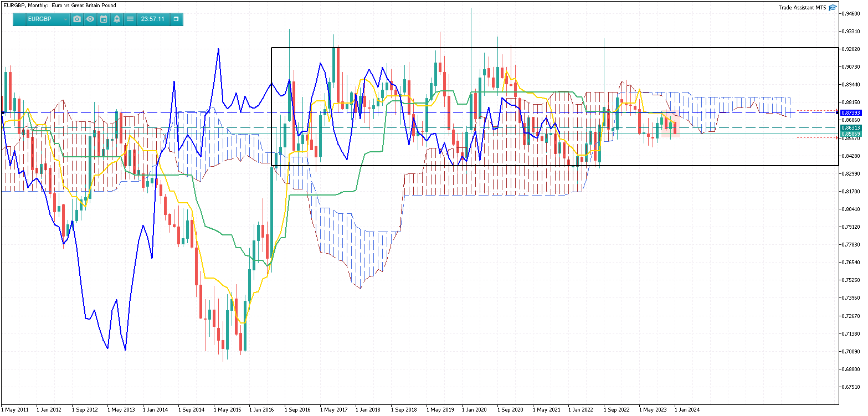Take a chart screenshot with the camera icon
The width and height of the screenshot is (868, 416).
click(x=77, y=19)
